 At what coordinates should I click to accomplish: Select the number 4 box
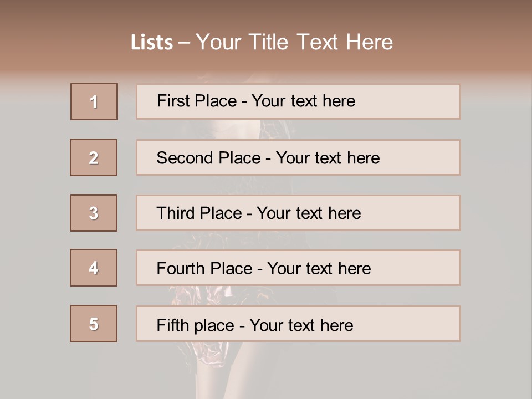point(94,268)
